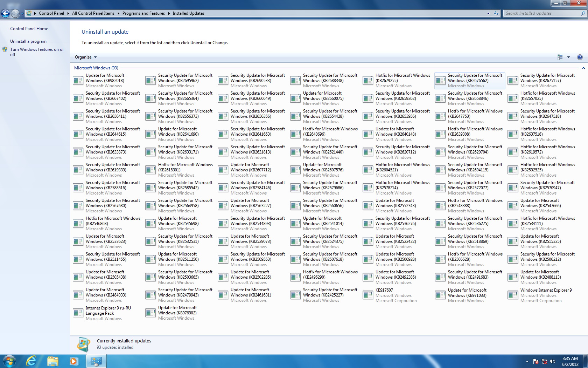Click the help question mark icon
The height and width of the screenshot is (368, 588).
[x=580, y=57]
